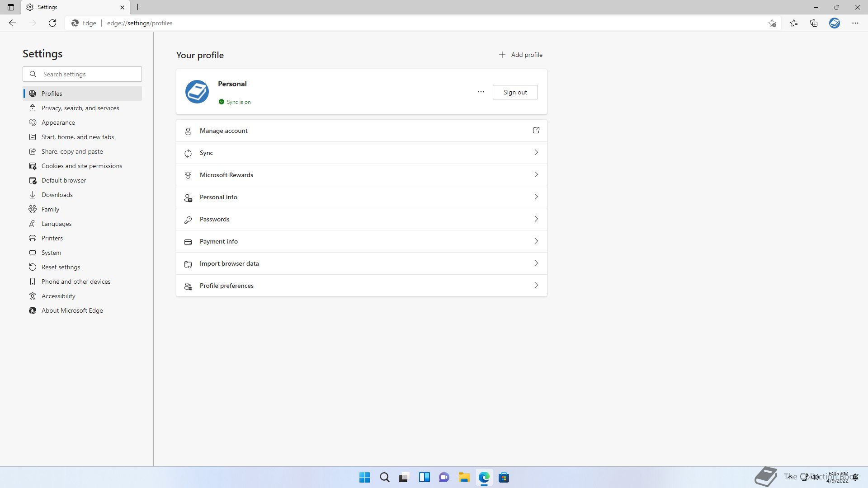Open Downloads settings
Screen dimensions: 868x488
[82, 195]
